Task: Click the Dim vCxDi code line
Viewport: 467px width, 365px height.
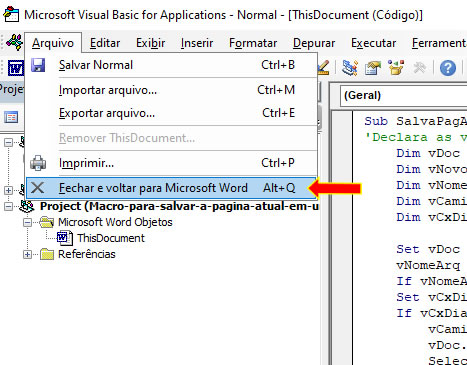Action: tap(431, 217)
